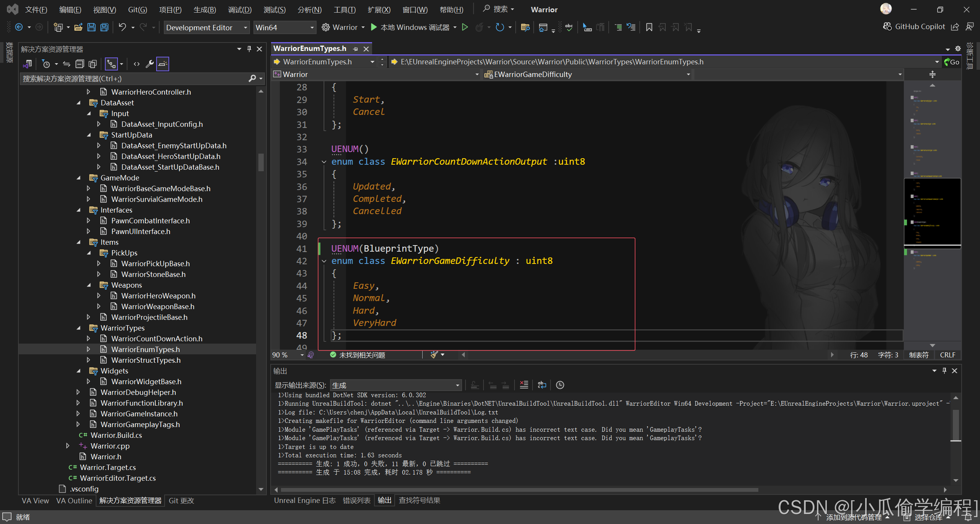This screenshot has height=524, width=980.
Task: Click the bookmark toggle icon in toolbar
Action: [649, 27]
